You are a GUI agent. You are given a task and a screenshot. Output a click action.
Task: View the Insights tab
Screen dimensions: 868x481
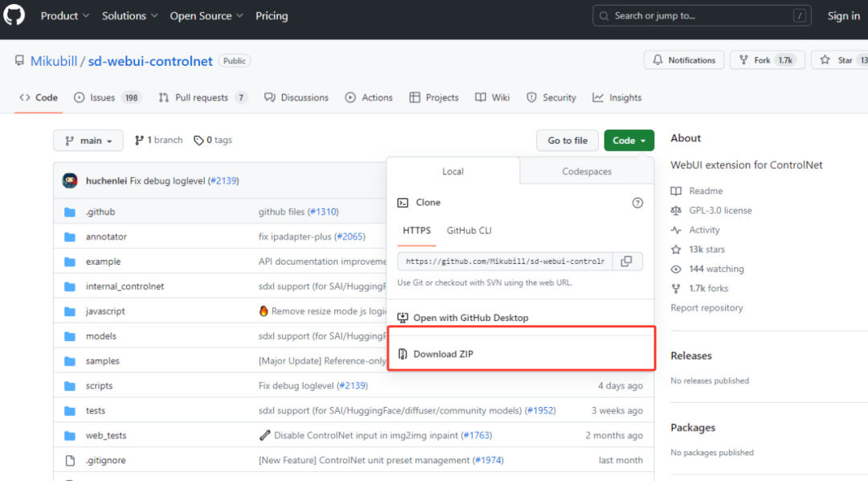[617, 97]
